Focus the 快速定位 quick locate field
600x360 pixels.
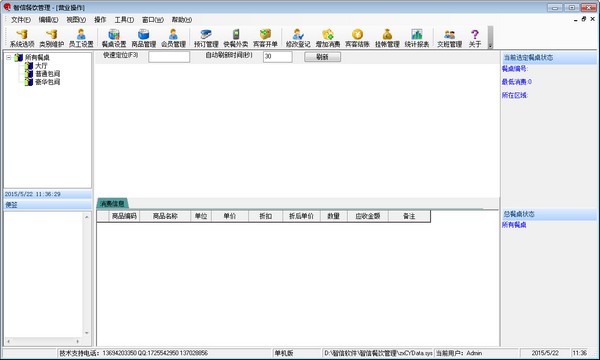(169, 57)
